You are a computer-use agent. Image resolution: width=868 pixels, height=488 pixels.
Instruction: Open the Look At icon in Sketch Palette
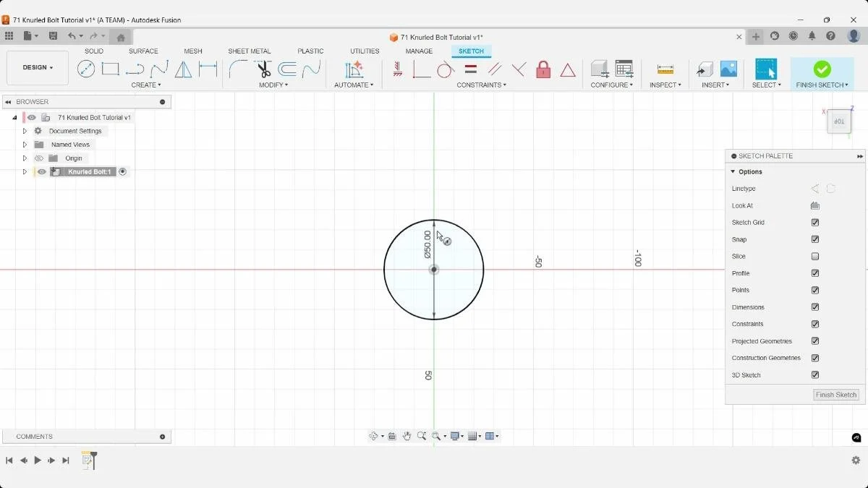point(815,205)
